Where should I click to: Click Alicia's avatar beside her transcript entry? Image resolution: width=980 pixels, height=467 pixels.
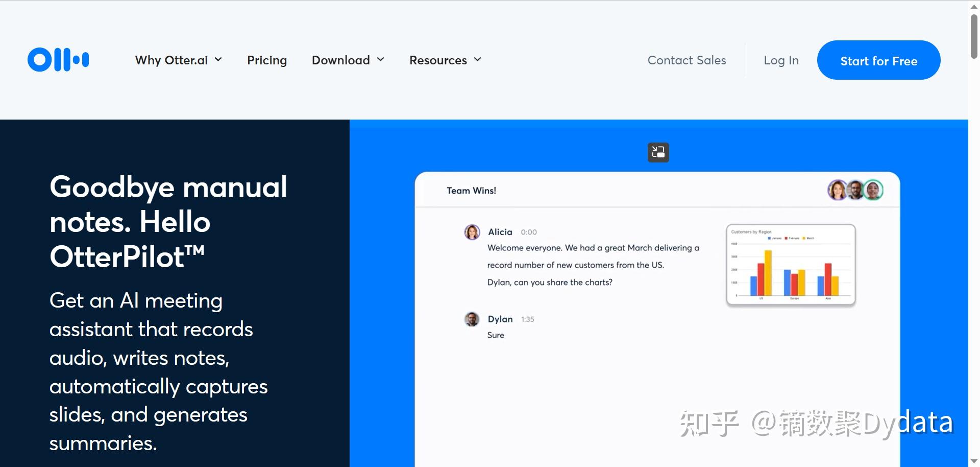(472, 232)
